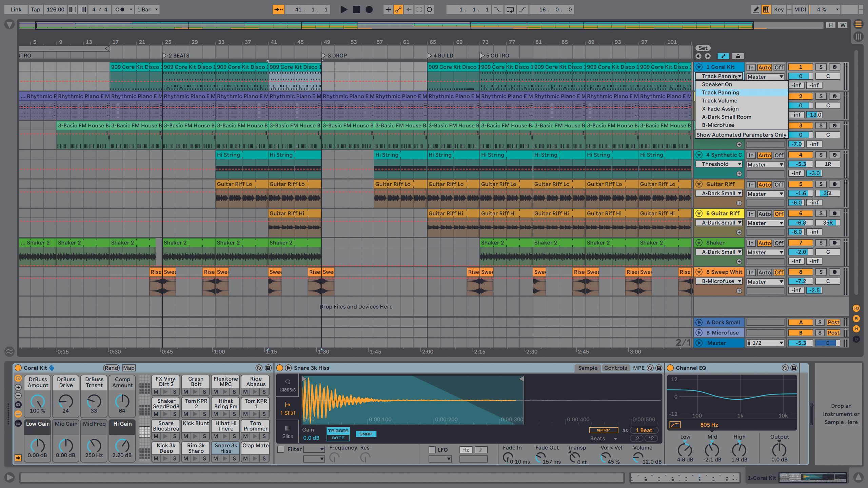Image resolution: width=868 pixels, height=488 pixels.
Task: Enable the LFO checkbox in Simpler
Action: (x=432, y=450)
